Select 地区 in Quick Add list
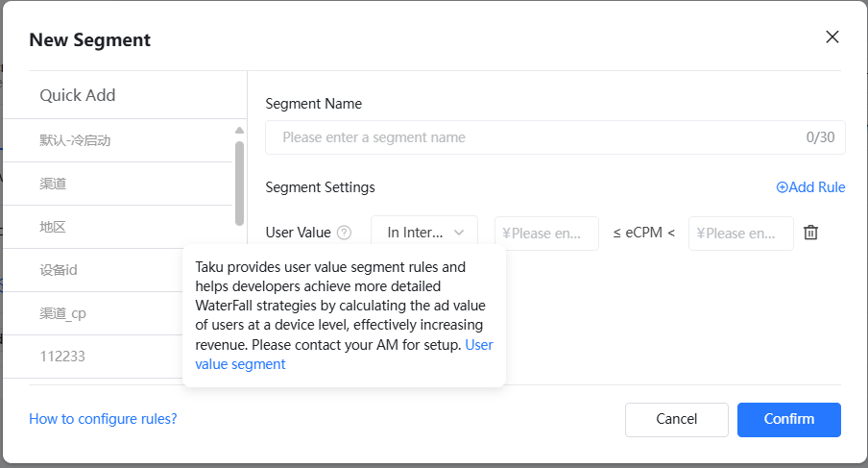 pos(117,227)
